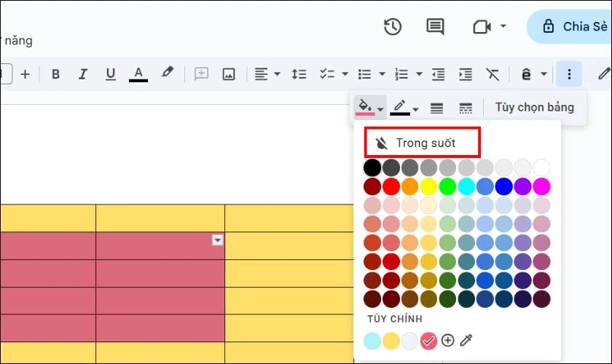Open line and paragraph spacing
This screenshot has width=612, height=364.
pyautogui.click(x=299, y=74)
